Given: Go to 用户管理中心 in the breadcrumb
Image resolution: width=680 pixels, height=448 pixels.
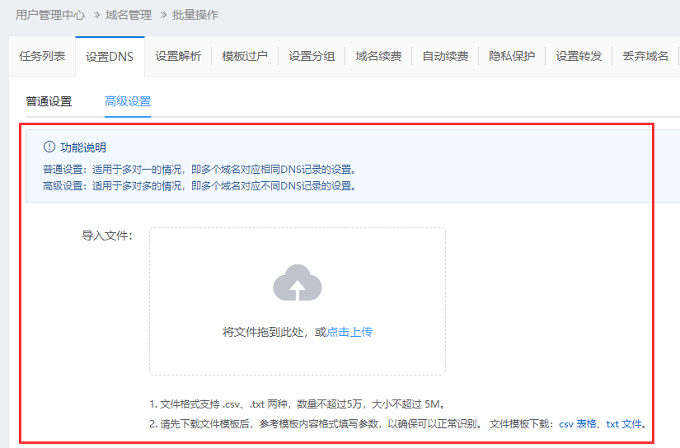Looking at the screenshot, I should click(50, 15).
